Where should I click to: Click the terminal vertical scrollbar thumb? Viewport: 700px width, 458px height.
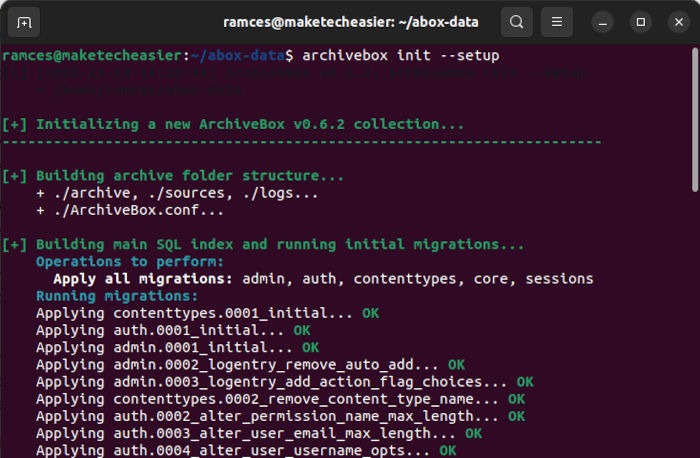tap(695, 120)
